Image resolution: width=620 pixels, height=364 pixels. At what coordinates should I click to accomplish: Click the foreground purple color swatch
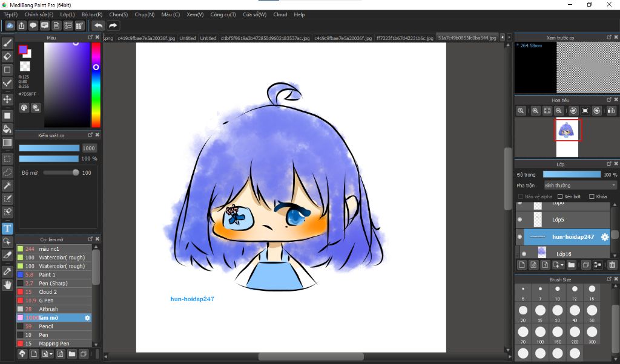(23, 50)
